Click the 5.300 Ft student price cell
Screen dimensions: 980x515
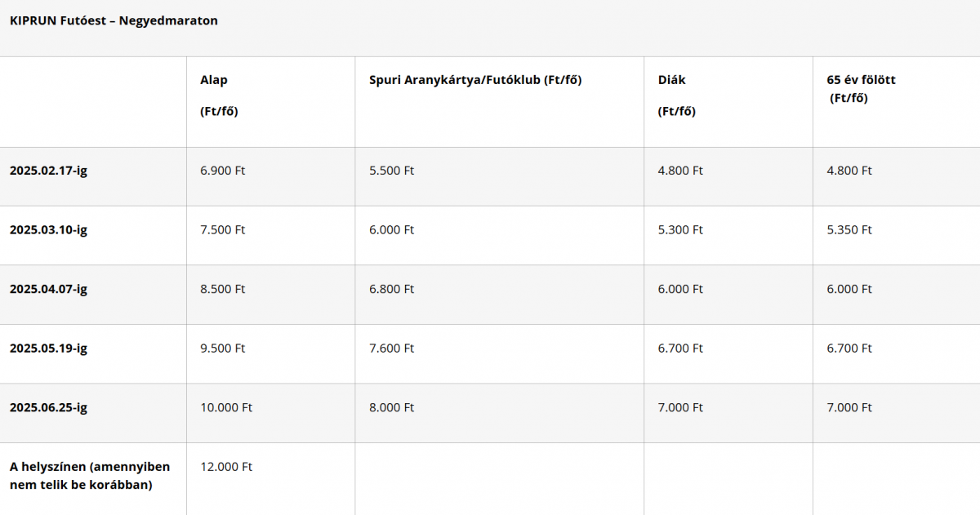(680, 230)
